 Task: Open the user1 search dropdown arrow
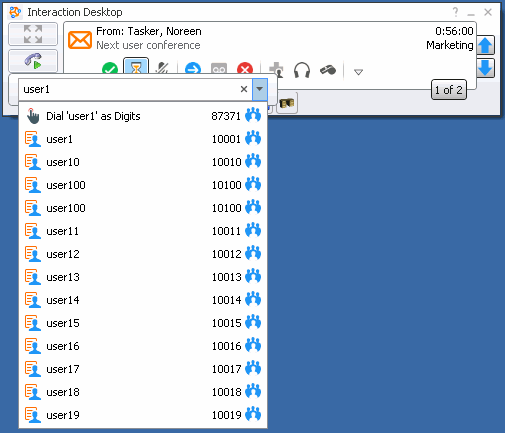click(260, 89)
